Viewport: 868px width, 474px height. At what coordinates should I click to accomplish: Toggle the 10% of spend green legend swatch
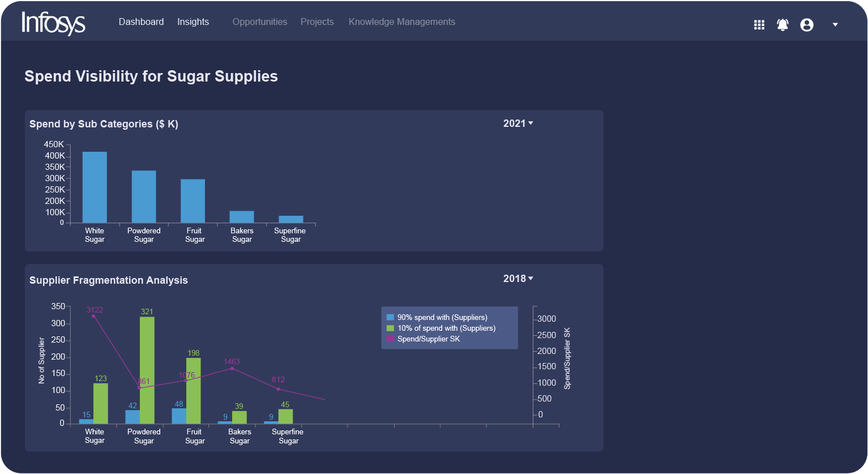pyautogui.click(x=390, y=328)
